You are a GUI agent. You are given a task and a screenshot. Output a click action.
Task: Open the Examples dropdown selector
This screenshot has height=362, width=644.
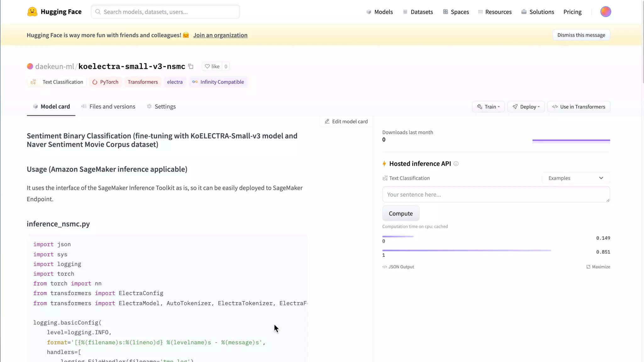[x=575, y=178]
